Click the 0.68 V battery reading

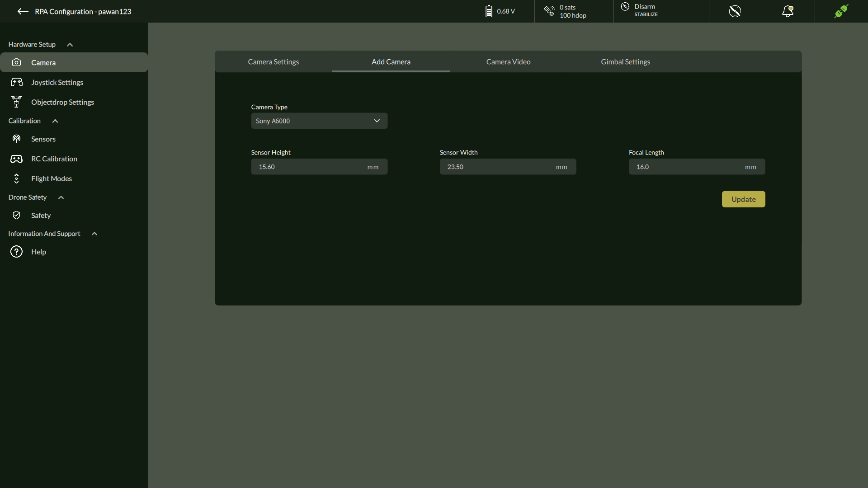(x=506, y=11)
